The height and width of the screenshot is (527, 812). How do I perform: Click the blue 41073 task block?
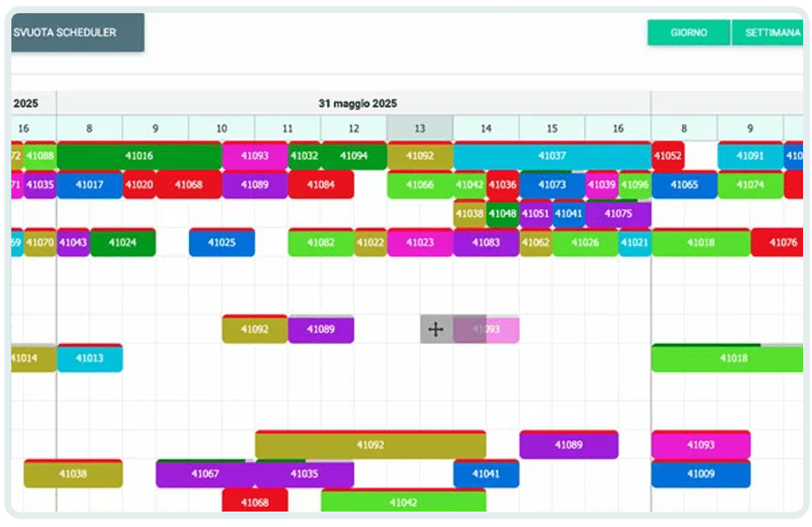[x=552, y=185]
